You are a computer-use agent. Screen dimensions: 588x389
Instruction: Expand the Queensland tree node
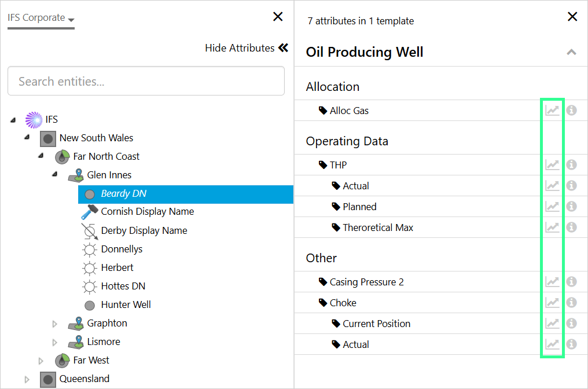27,379
